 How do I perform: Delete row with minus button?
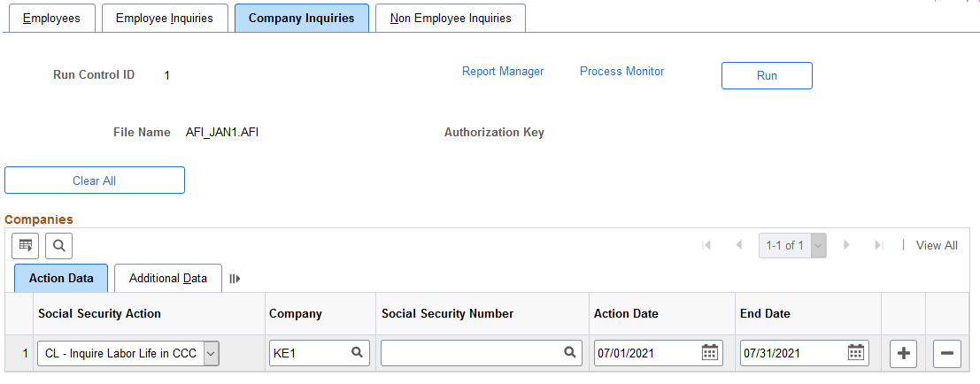pos(946,353)
